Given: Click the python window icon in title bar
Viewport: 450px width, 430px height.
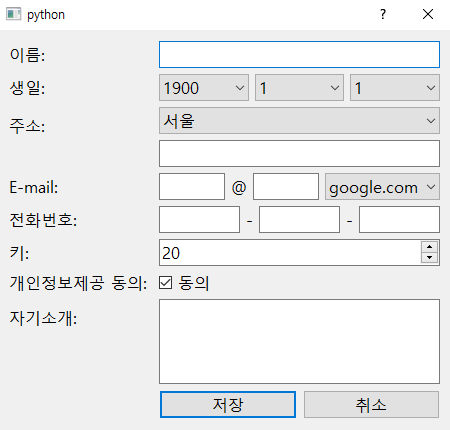Looking at the screenshot, I should point(13,14).
